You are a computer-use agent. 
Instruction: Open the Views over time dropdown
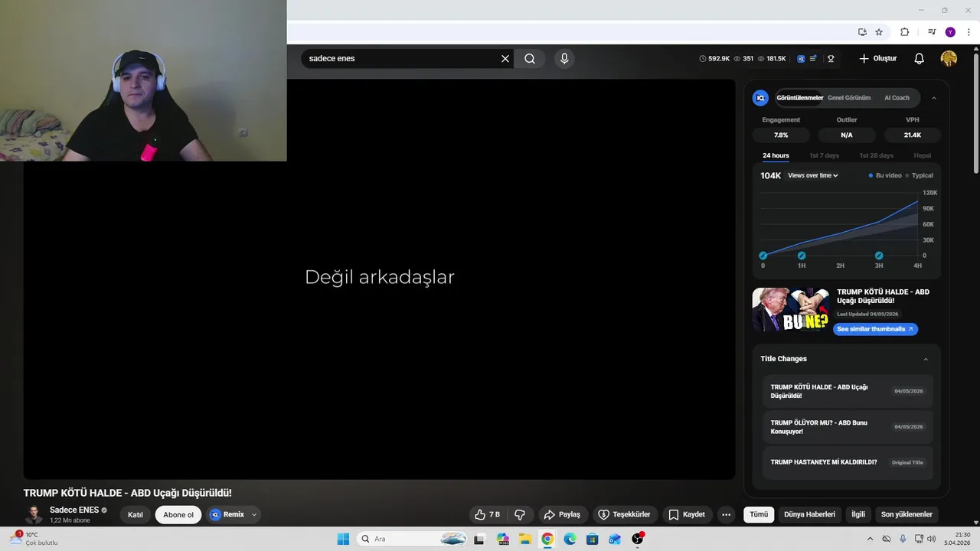pyautogui.click(x=813, y=175)
